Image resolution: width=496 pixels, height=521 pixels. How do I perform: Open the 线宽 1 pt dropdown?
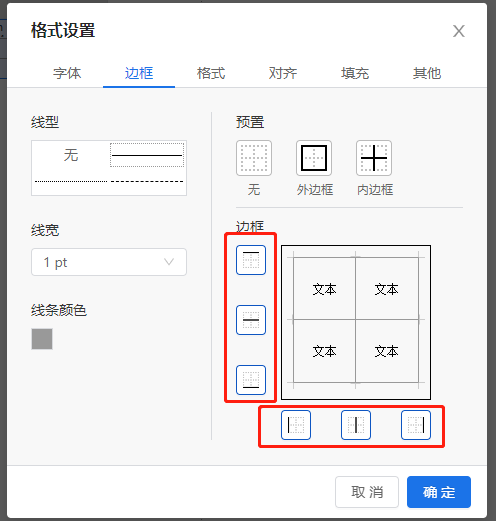(109, 262)
